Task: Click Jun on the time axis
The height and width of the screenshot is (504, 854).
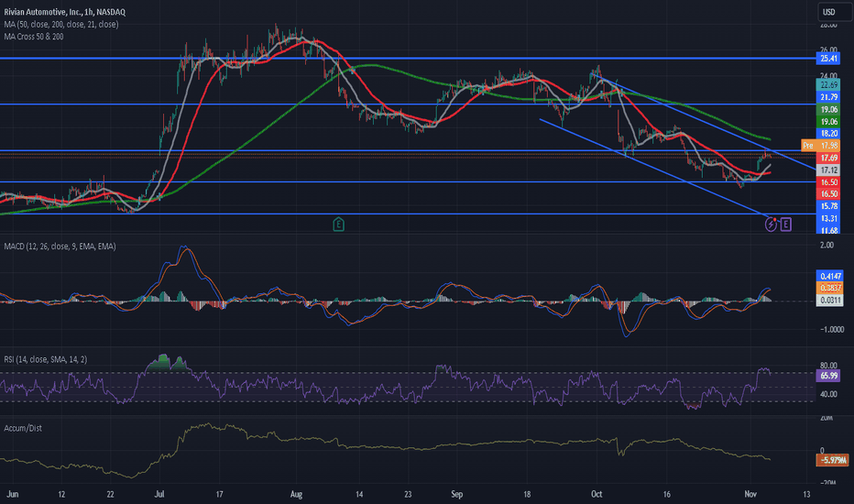Action: 13,494
